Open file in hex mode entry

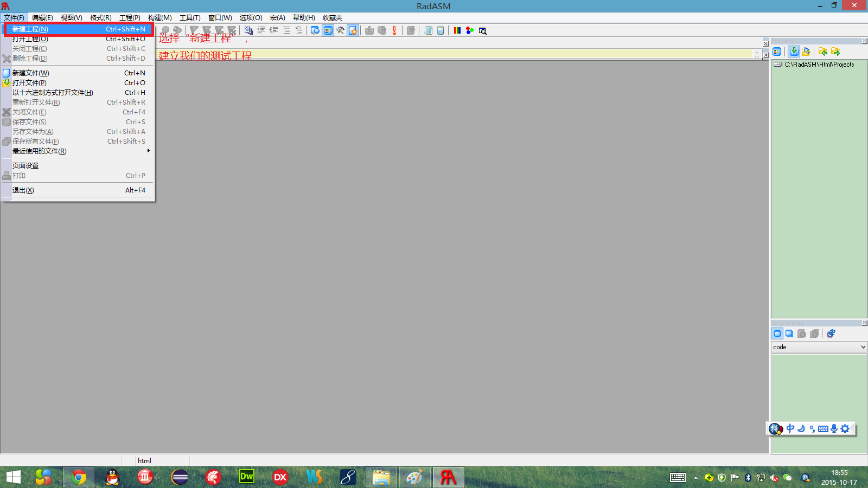click(x=79, y=93)
